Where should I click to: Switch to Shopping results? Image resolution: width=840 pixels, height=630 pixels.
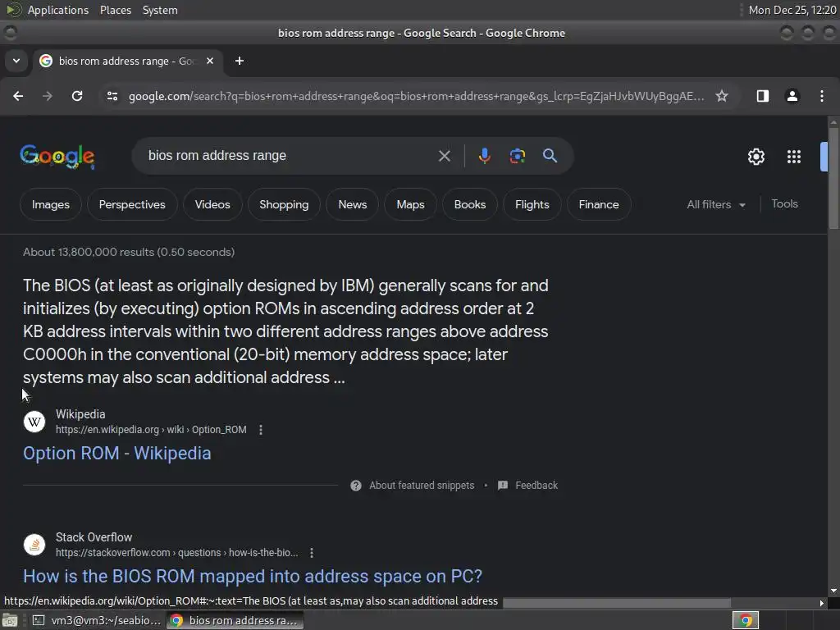(x=284, y=204)
